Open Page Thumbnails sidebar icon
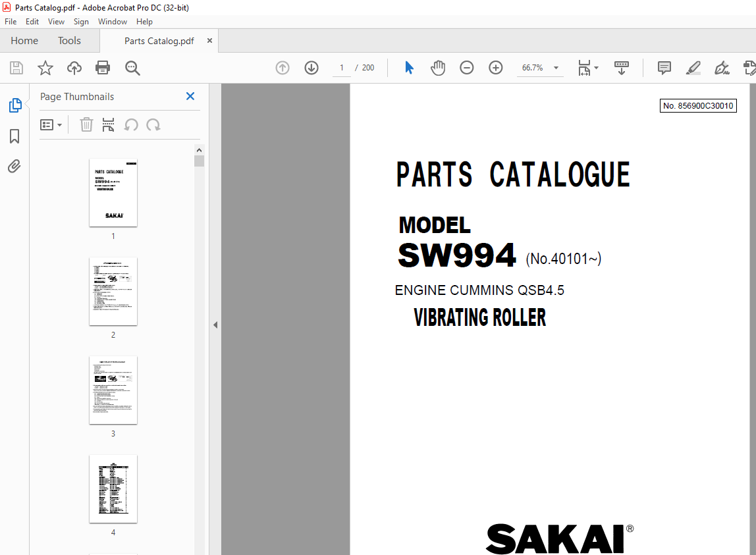 tap(15, 105)
